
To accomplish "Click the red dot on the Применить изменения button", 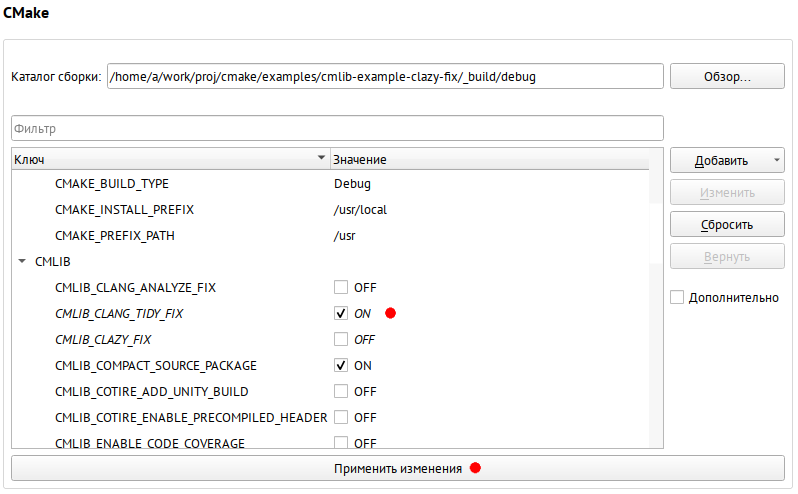I will click(x=475, y=468).
